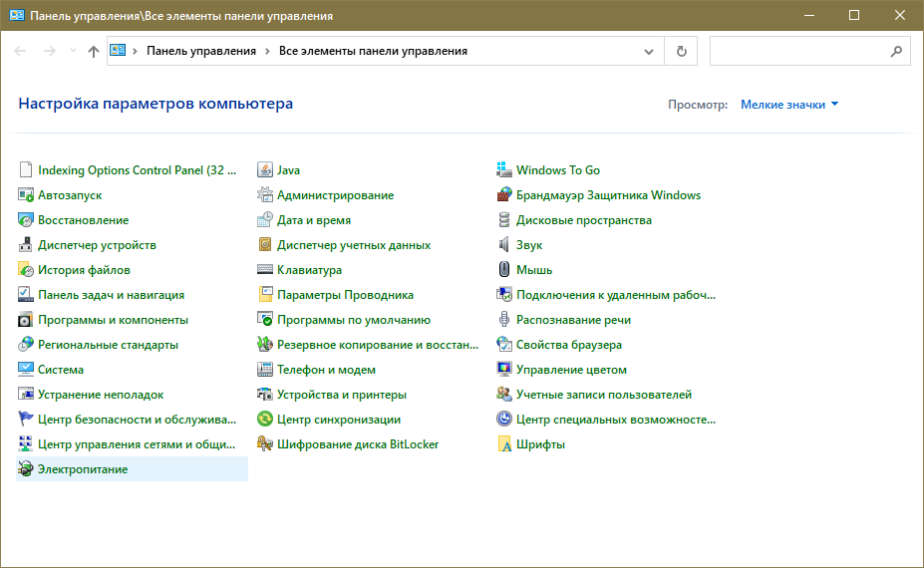Go up one level with up arrow

click(x=94, y=51)
